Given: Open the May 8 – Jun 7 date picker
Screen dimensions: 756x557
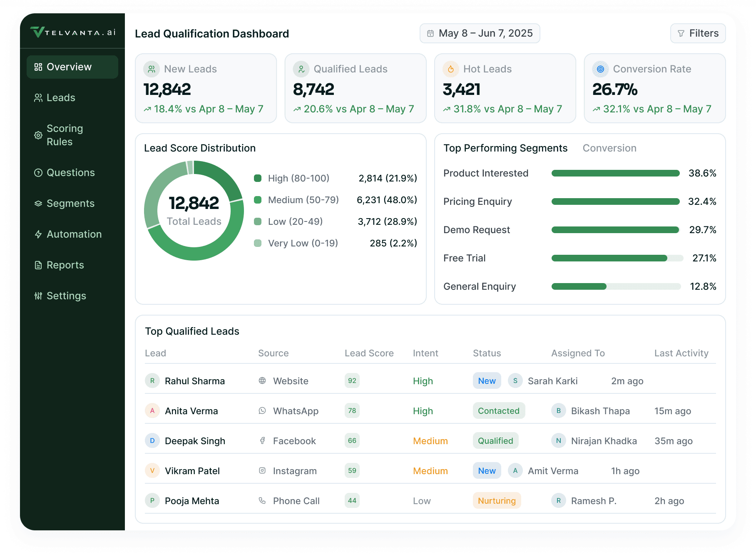Looking at the screenshot, I should point(480,33).
